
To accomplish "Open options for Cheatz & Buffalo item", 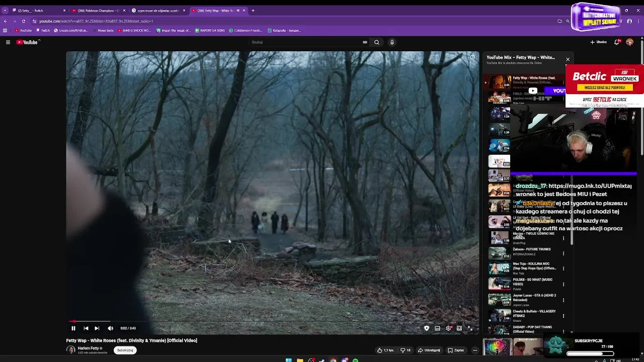I will point(563,316).
